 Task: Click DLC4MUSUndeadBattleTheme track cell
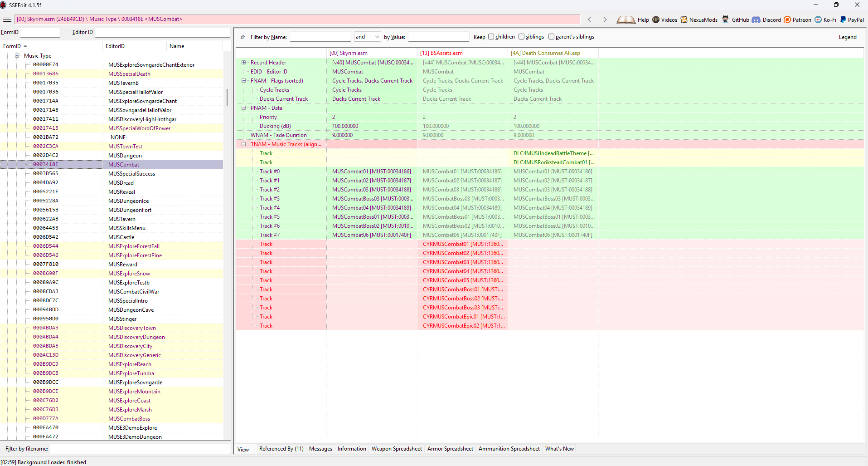pos(553,153)
